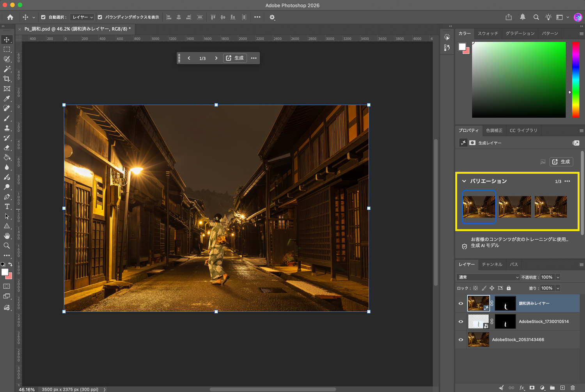
Task: Switch to the チャンネル tab
Action: point(492,264)
